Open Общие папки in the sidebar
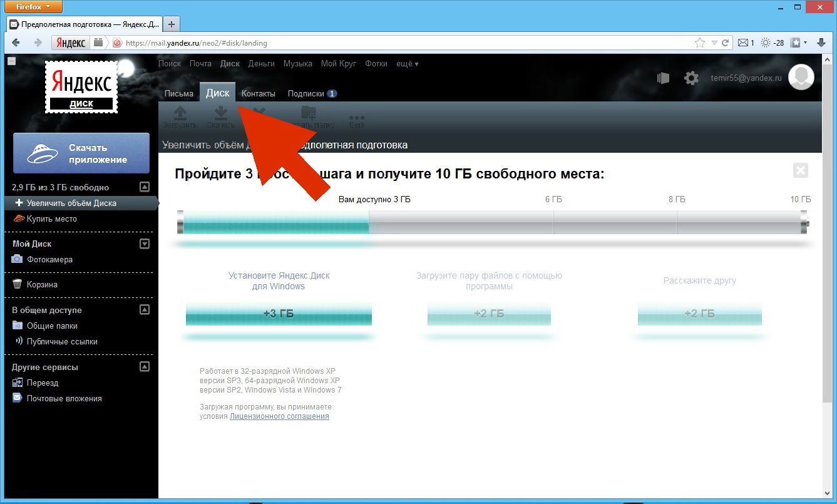 tap(44, 326)
